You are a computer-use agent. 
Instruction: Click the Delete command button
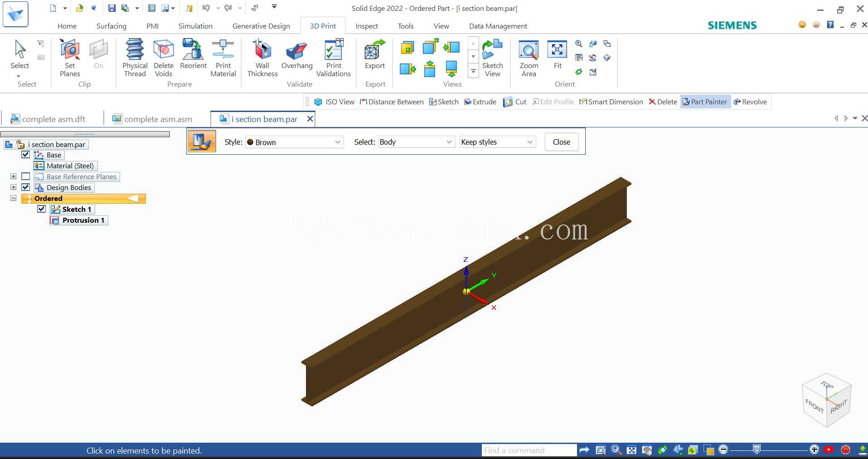pyautogui.click(x=663, y=102)
